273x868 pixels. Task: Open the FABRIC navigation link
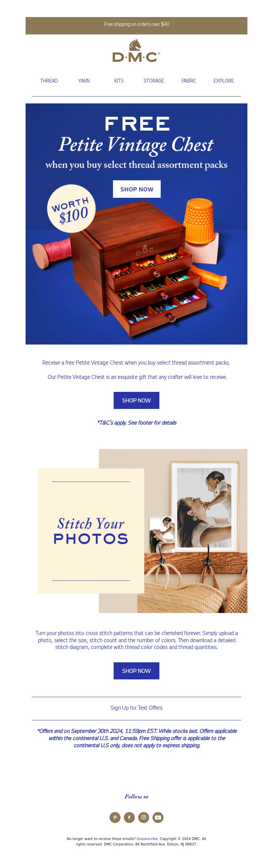pos(189,81)
